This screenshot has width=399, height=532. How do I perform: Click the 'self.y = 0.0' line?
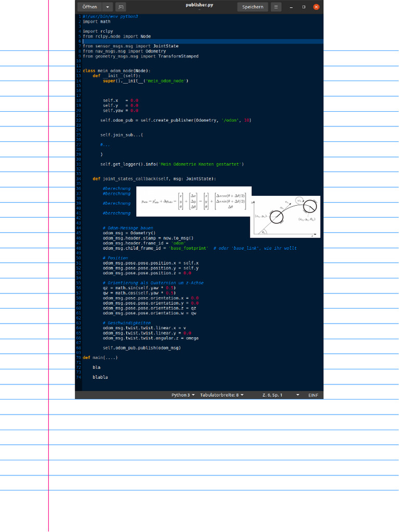(121, 105)
